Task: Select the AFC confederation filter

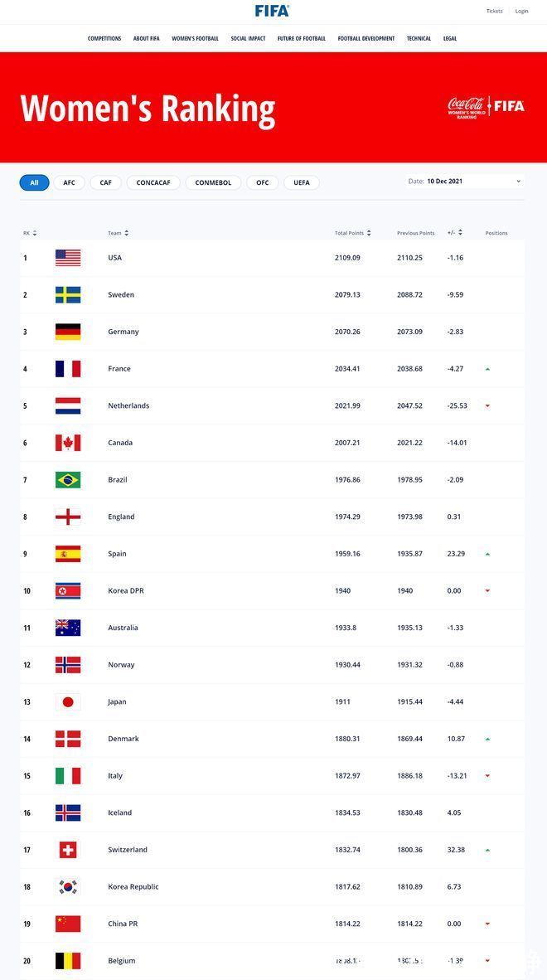Action: 69,182
